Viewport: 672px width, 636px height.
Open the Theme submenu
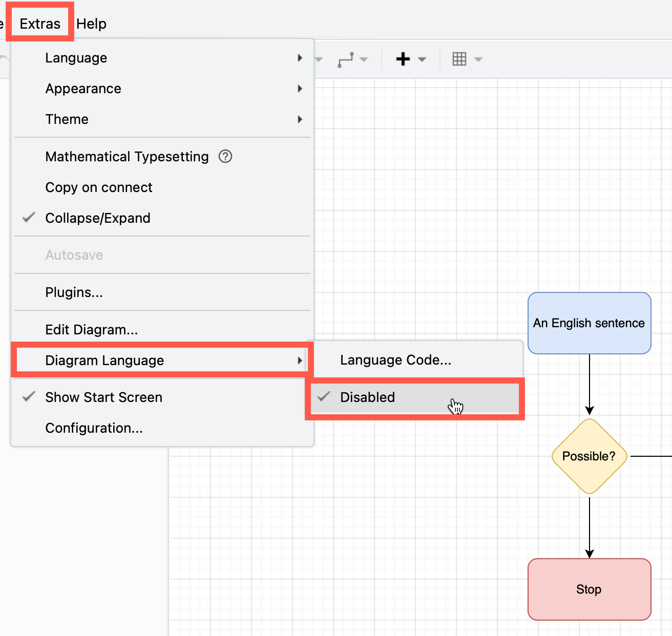click(67, 119)
